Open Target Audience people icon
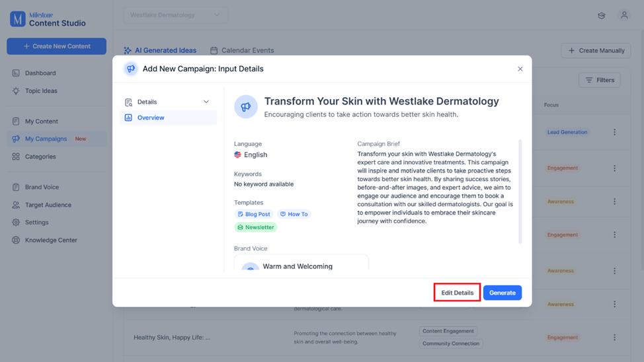Screen dimensions: 644x362 [x=16, y=205]
